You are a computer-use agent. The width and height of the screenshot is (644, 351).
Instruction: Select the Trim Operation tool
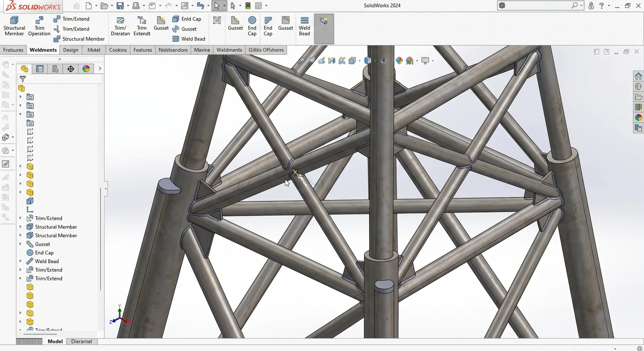39,26
